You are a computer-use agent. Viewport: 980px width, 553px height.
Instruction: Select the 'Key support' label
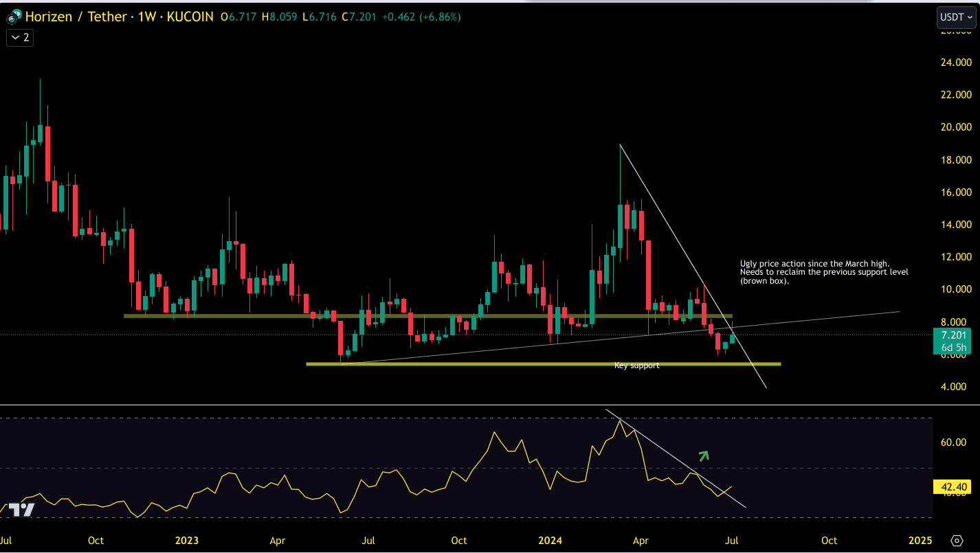[x=636, y=365]
